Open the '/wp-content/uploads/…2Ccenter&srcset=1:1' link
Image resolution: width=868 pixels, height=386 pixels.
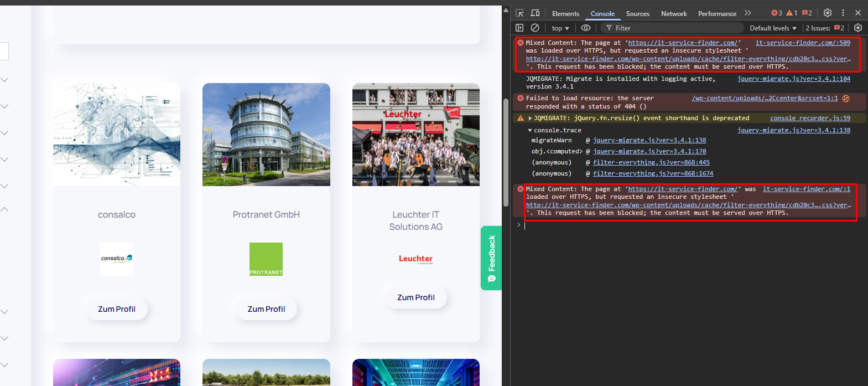coord(765,98)
